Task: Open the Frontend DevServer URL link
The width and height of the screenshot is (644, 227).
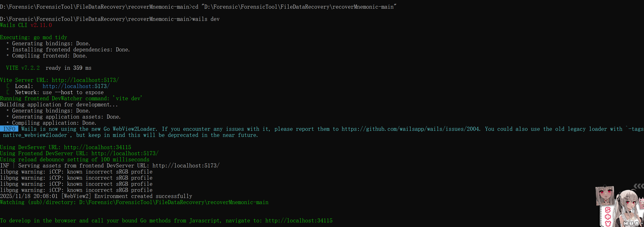Action: [125, 153]
